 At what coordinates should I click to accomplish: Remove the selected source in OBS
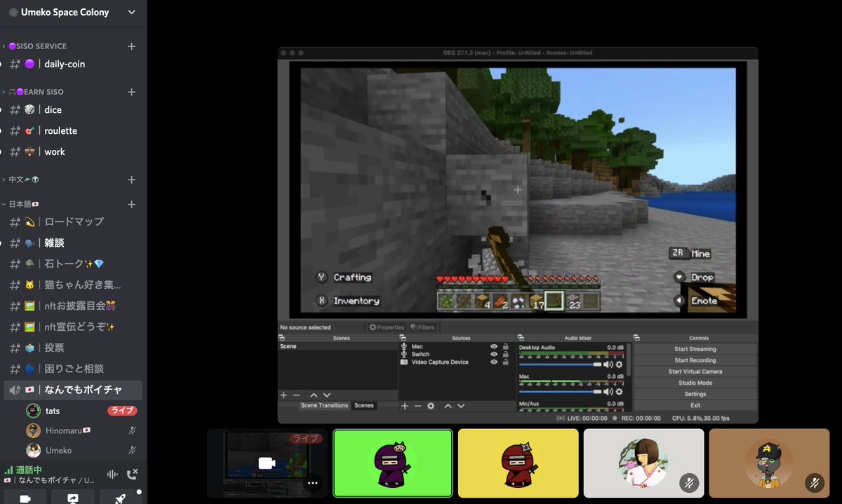point(417,406)
